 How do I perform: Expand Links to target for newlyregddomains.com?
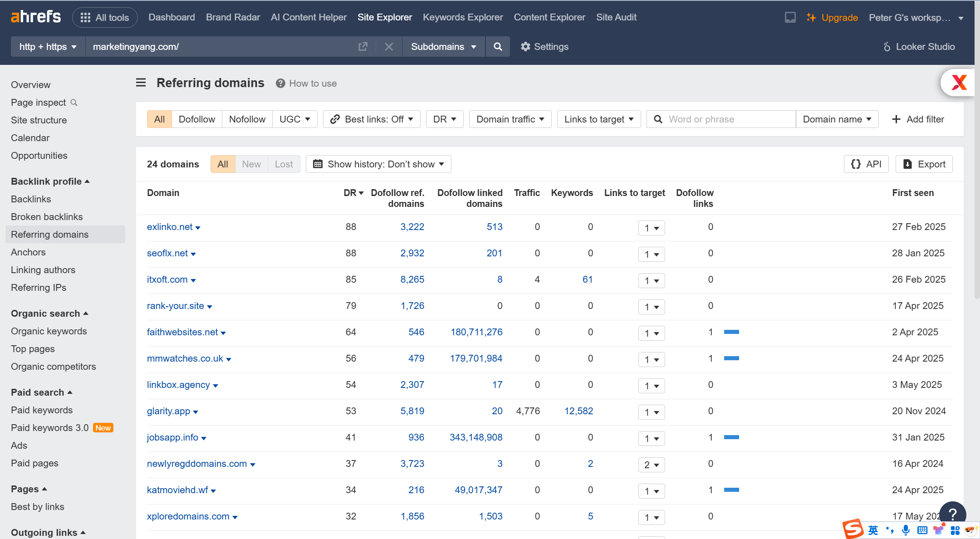652,465
